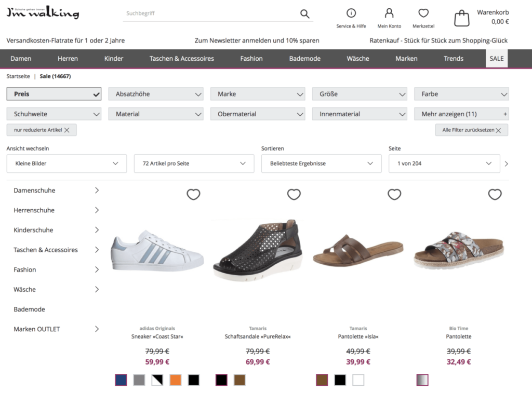
Task: Open the Startseite breadcrumb link
Action: (18, 76)
